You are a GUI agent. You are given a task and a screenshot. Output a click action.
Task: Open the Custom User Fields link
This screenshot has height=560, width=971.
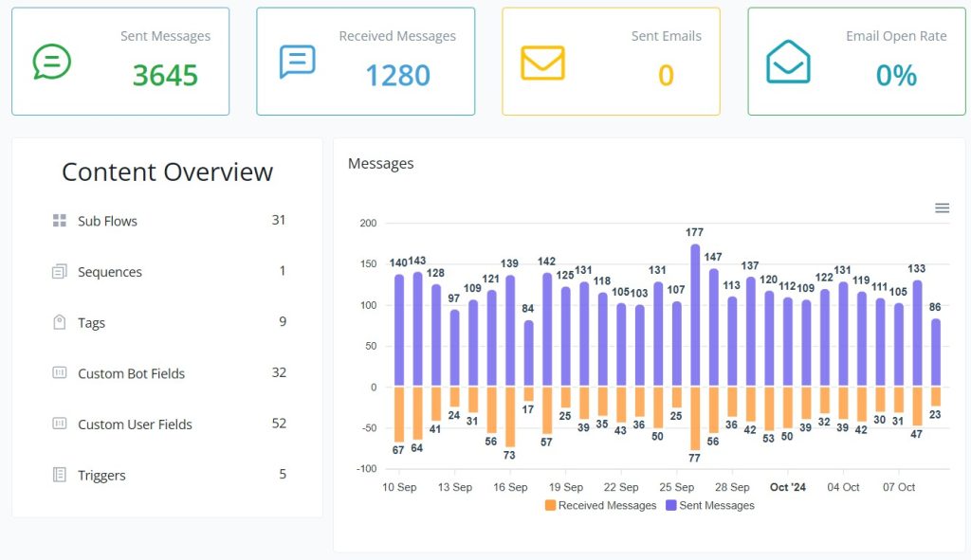click(135, 425)
